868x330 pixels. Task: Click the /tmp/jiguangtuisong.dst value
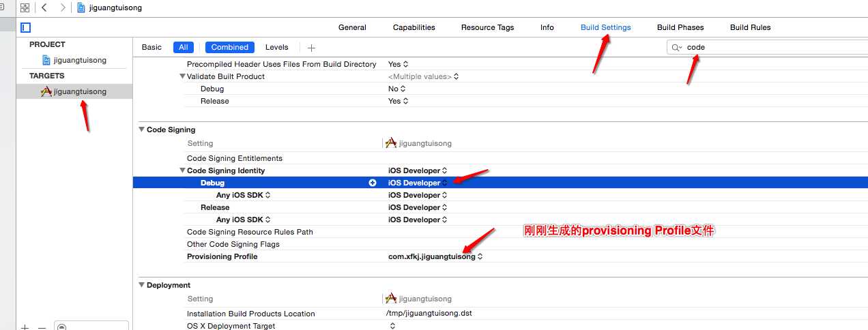click(429, 314)
